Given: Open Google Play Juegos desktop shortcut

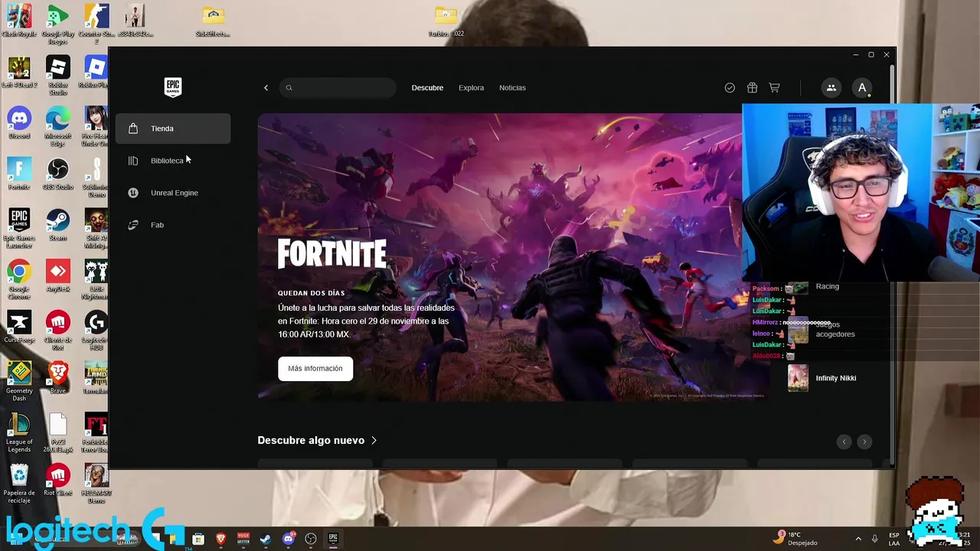Looking at the screenshot, I should coord(58,23).
